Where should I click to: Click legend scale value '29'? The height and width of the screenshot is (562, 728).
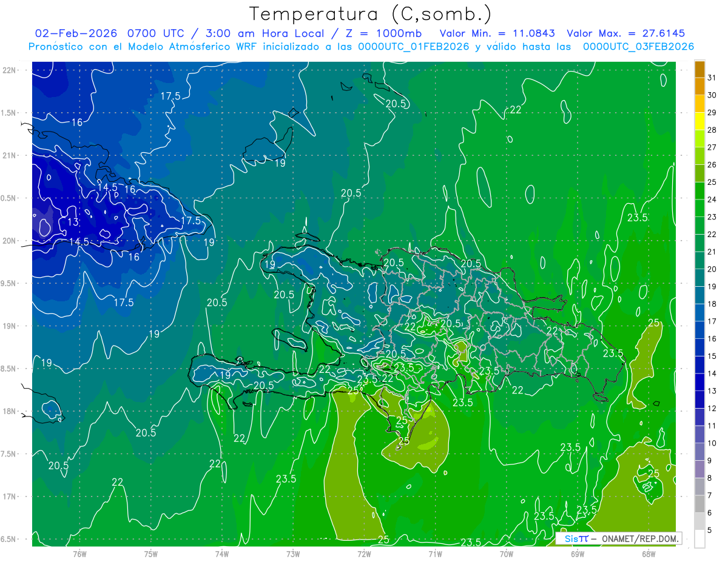coord(712,113)
